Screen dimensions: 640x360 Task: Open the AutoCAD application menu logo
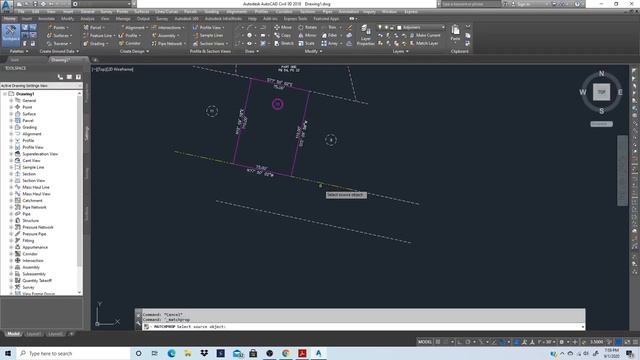6,7
